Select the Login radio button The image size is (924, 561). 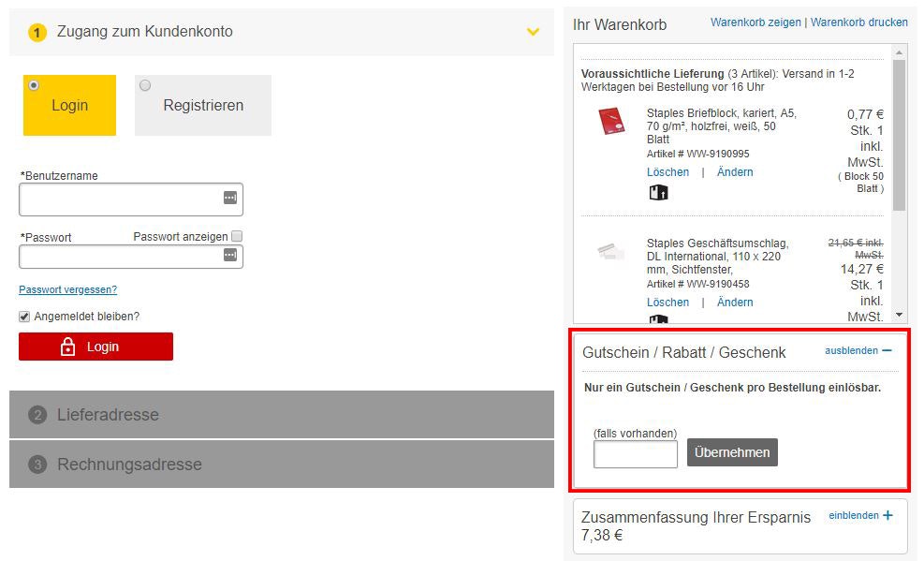35,85
